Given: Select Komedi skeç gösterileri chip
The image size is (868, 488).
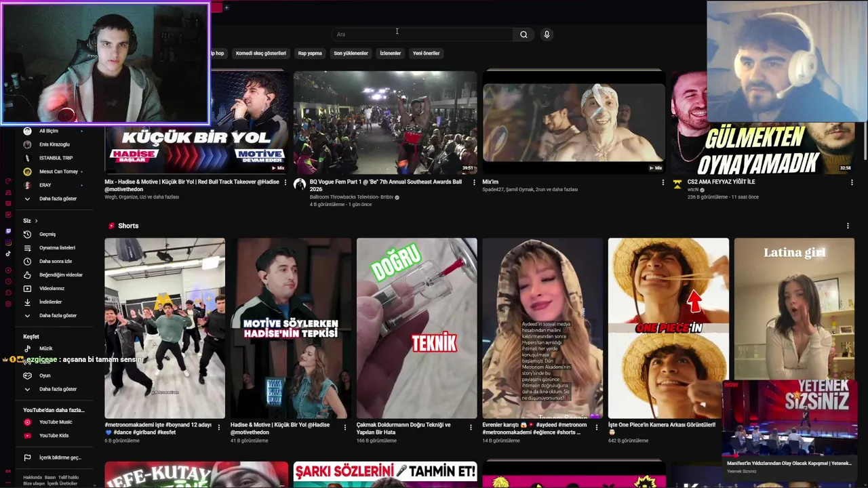Looking at the screenshot, I should (x=261, y=53).
